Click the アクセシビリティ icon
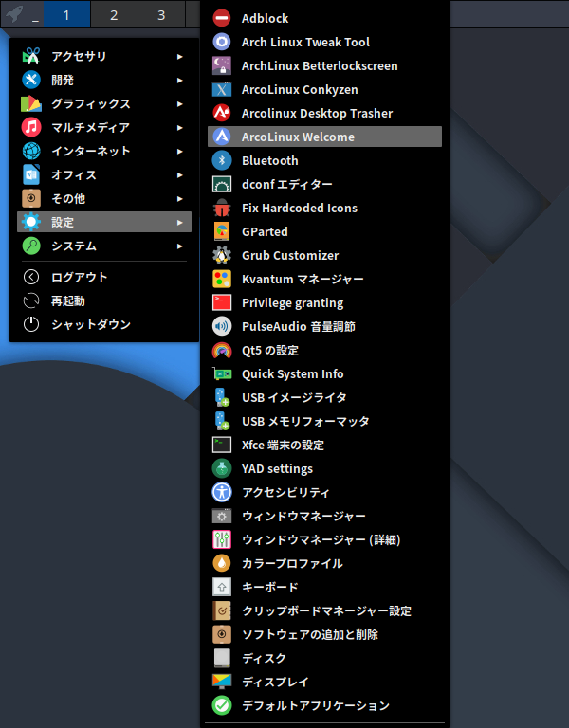Viewport: 569px width, 728px height. point(222,492)
